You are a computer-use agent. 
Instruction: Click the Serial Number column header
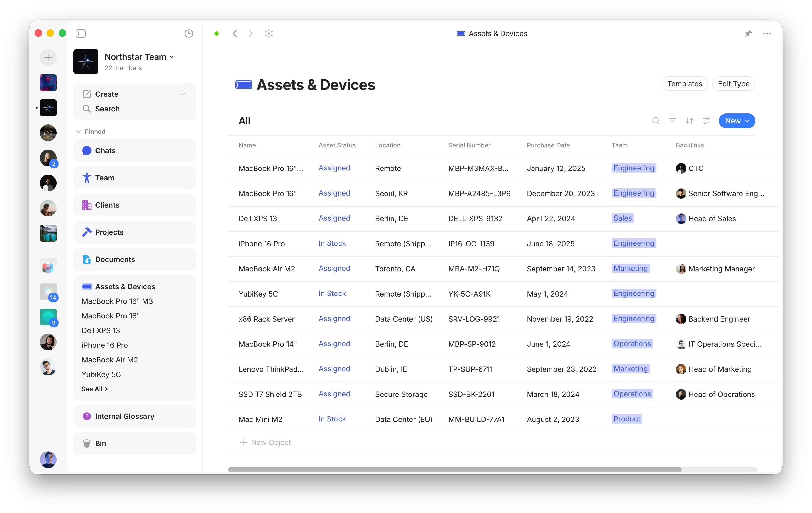coord(469,145)
